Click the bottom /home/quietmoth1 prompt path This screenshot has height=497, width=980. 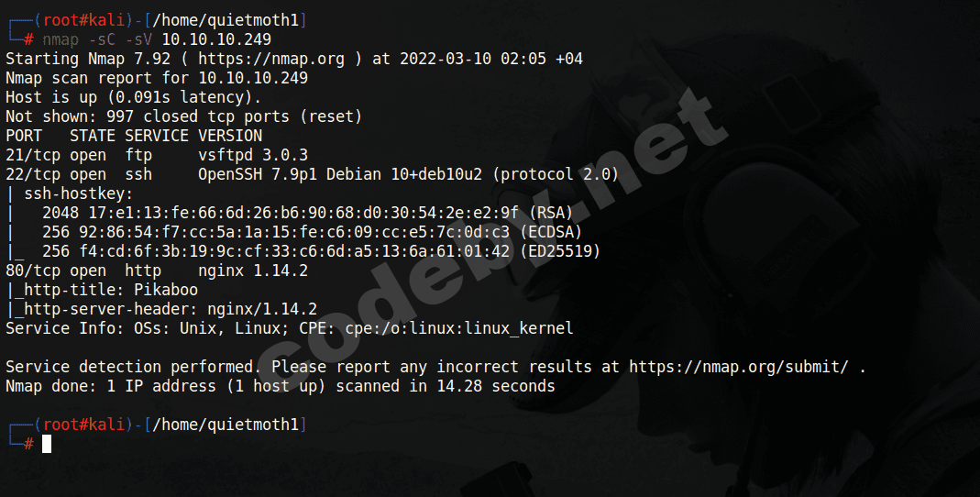226,425
